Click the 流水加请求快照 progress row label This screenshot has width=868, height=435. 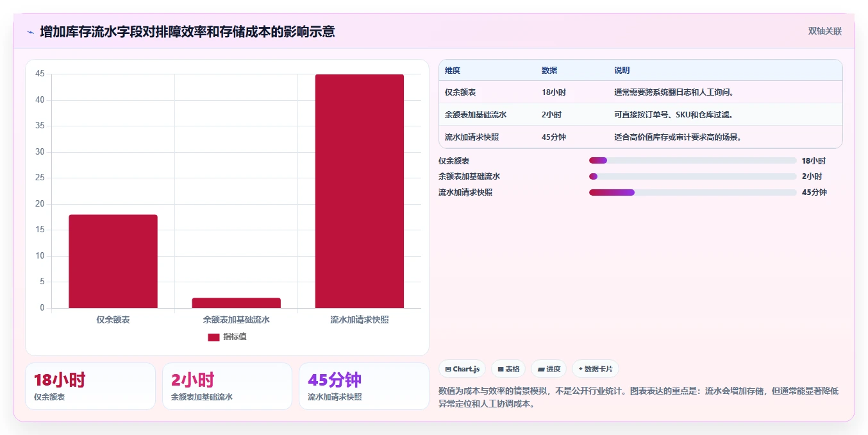pos(465,192)
